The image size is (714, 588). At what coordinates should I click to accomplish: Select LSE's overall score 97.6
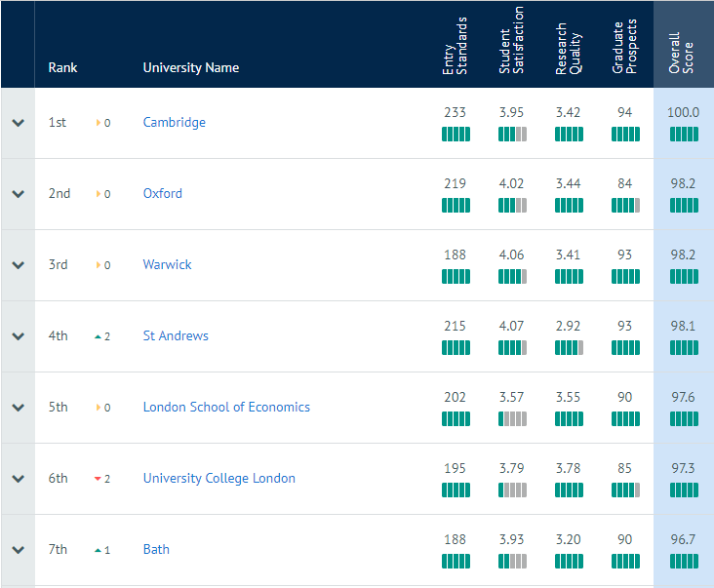683,397
